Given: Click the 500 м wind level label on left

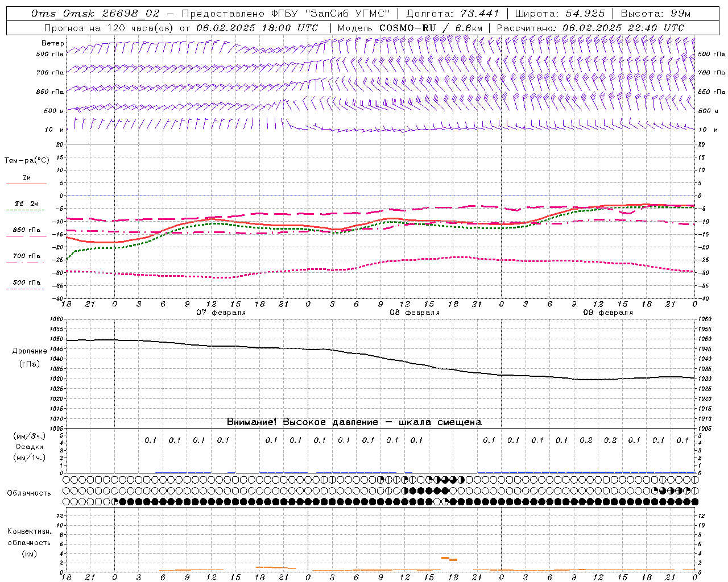Looking at the screenshot, I should point(55,111).
